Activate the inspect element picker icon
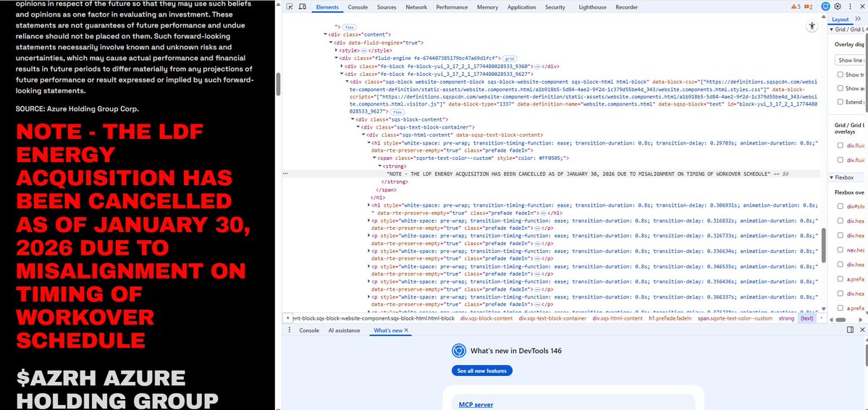Image resolution: width=868 pixels, height=410 pixels. [290, 7]
